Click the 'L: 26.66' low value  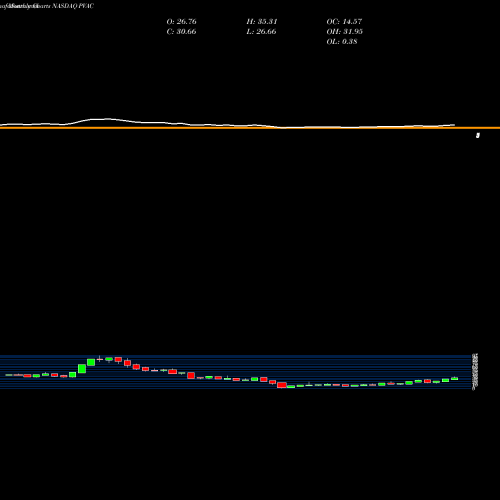(x=261, y=32)
